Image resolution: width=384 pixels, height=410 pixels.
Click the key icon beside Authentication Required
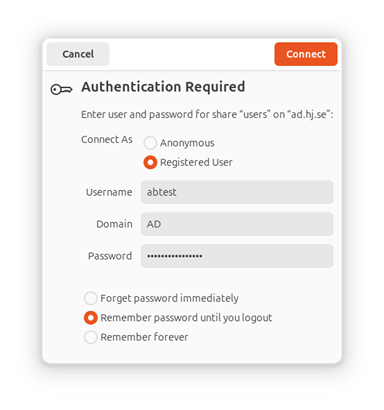(61, 89)
